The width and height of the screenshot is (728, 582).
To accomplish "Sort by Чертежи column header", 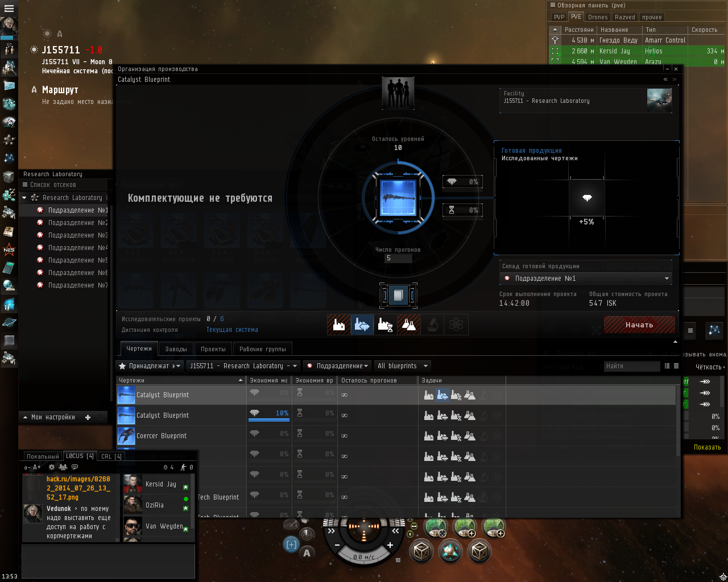I will click(x=181, y=380).
